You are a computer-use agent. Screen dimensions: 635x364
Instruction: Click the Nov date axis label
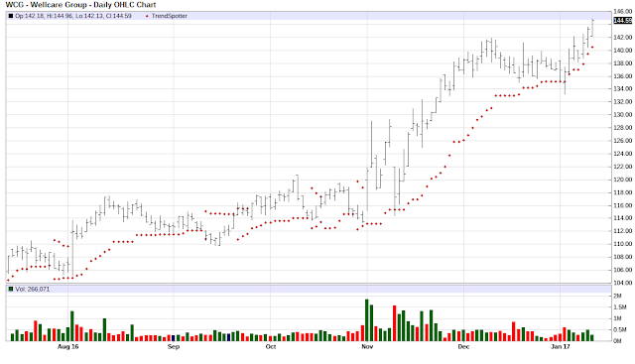[367, 346]
